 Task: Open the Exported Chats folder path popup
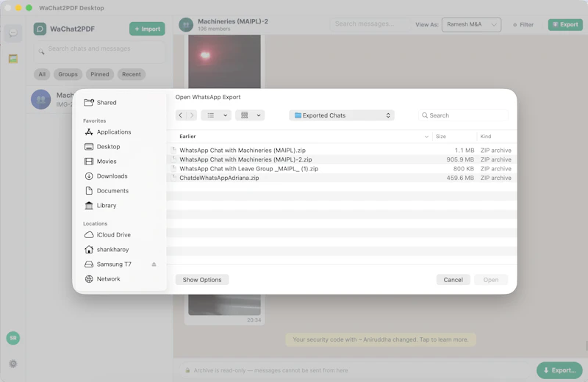[342, 115]
